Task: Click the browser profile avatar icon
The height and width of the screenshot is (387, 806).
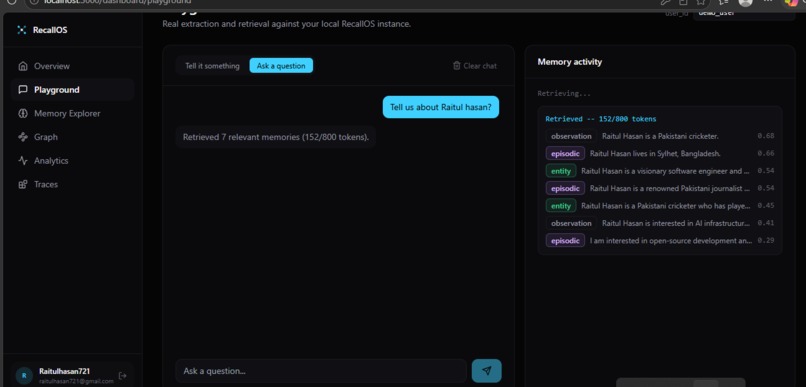Action: tap(745, 3)
